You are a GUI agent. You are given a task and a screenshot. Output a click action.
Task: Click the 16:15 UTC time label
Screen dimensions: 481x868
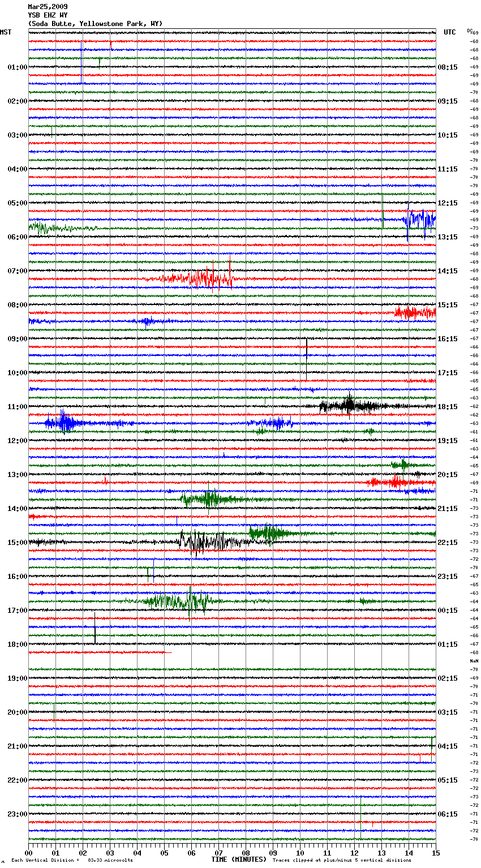448,339
